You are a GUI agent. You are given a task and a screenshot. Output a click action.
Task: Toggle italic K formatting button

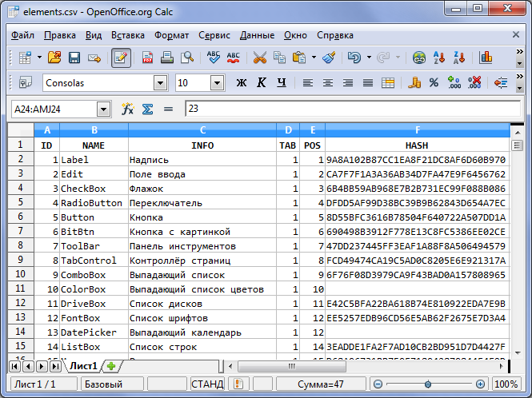point(261,82)
